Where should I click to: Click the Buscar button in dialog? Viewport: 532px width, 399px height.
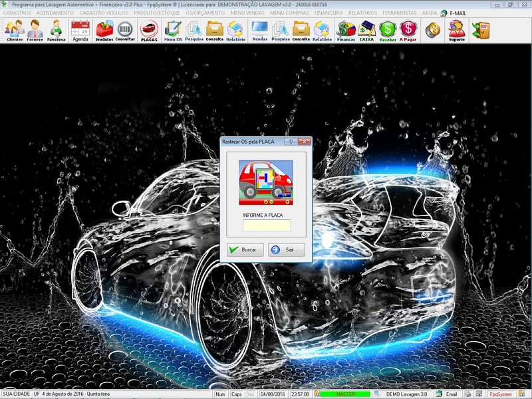click(x=245, y=250)
